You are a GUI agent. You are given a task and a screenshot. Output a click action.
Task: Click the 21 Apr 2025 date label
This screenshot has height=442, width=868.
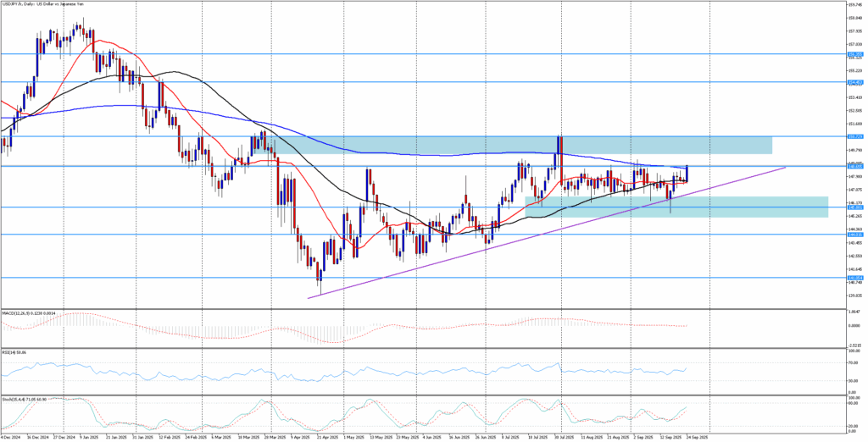pos(327,438)
